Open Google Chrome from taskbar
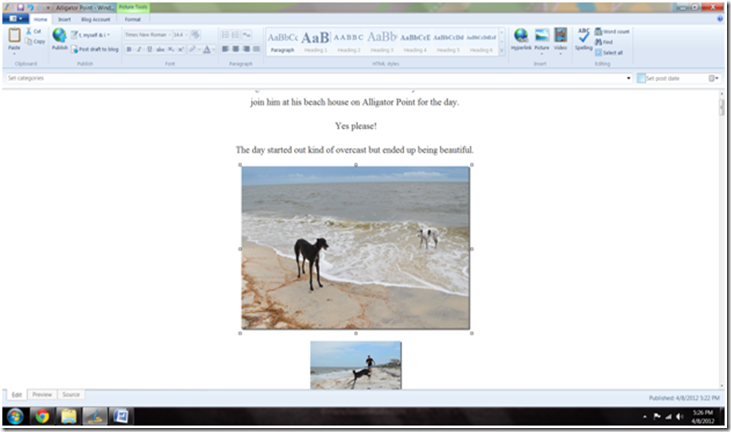 (42, 416)
